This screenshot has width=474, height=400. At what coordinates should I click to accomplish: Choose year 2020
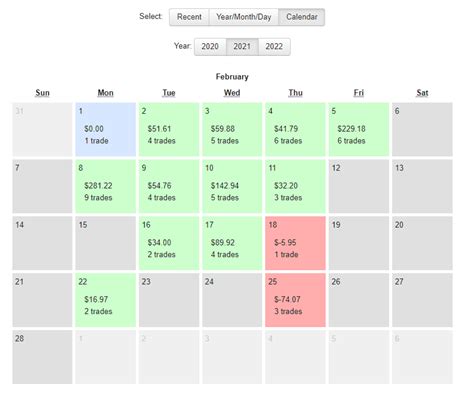[x=210, y=47]
